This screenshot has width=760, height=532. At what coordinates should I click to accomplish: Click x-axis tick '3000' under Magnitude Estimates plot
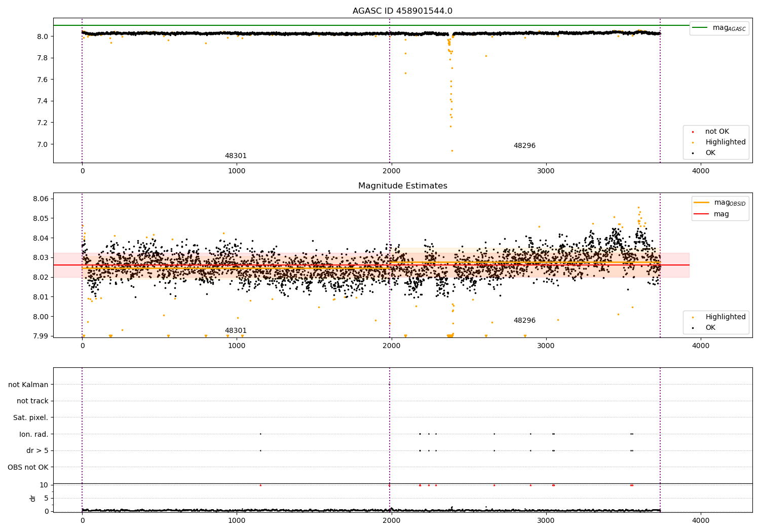tap(546, 346)
